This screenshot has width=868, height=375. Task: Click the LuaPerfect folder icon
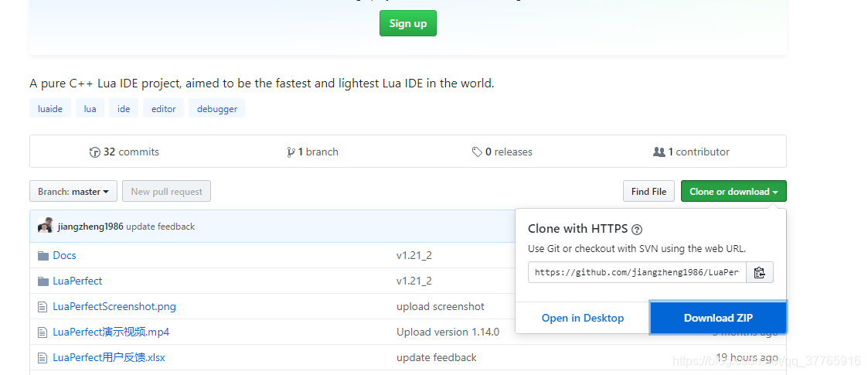(x=43, y=281)
